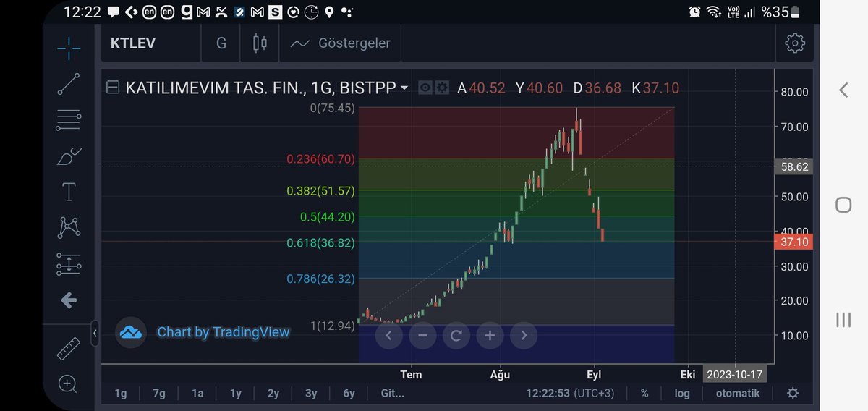This screenshot has width=868, height=411.
Task: Click the 0.786(26.32) Fibonacci level label
Action: 320,279
